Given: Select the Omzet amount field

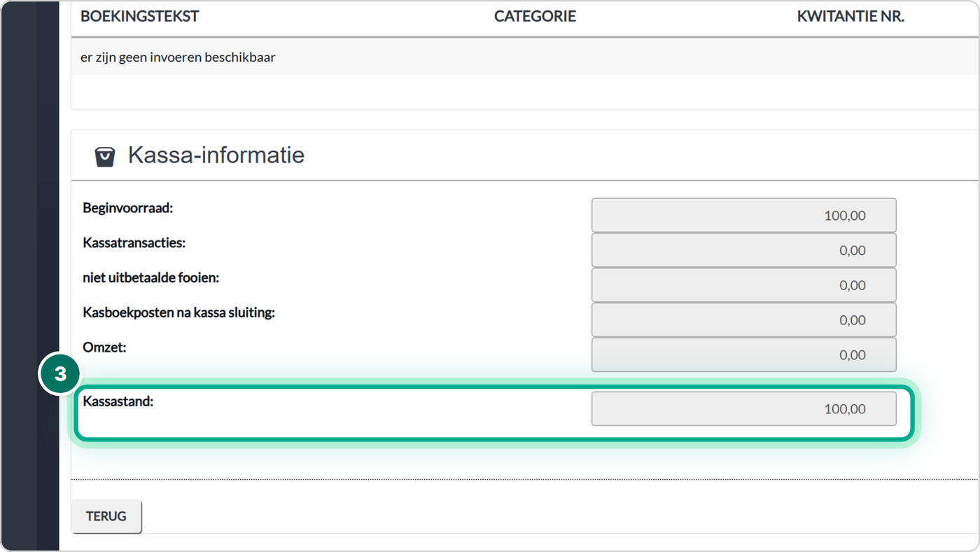Looking at the screenshot, I should (x=743, y=355).
